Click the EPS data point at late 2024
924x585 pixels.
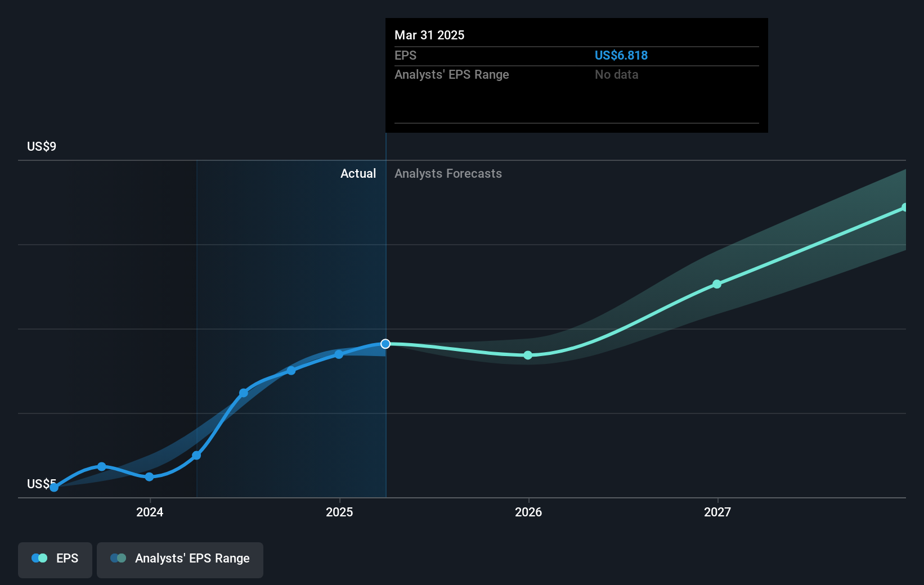[291, 370]
